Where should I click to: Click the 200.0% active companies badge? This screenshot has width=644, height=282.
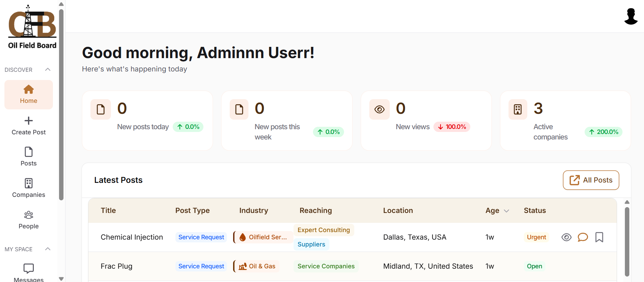point(603,132)
